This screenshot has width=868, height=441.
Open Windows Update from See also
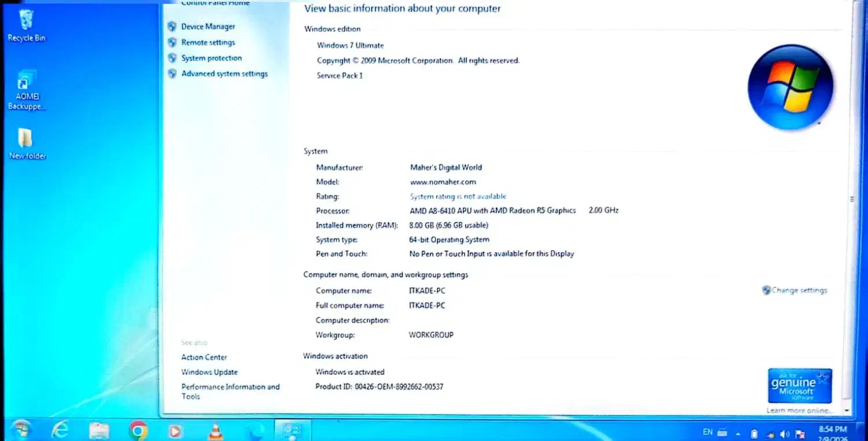pos(209,372)
